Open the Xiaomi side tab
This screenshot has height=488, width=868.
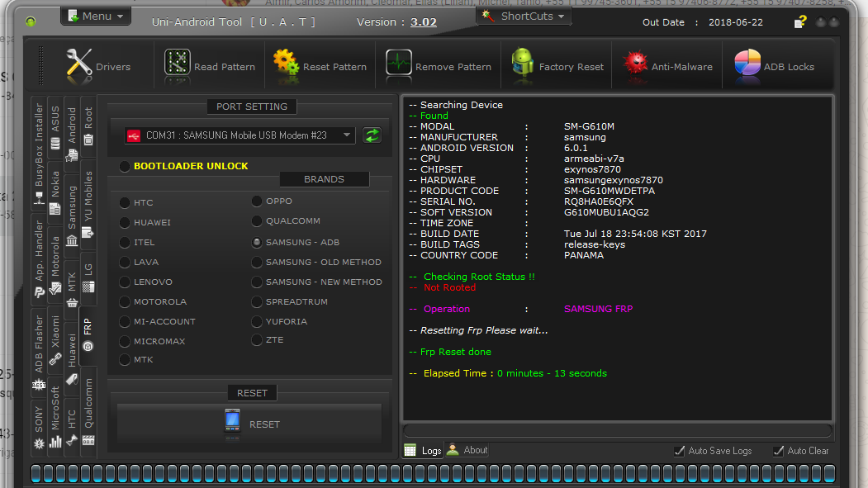pyautogui.click(x=55, y=341)
